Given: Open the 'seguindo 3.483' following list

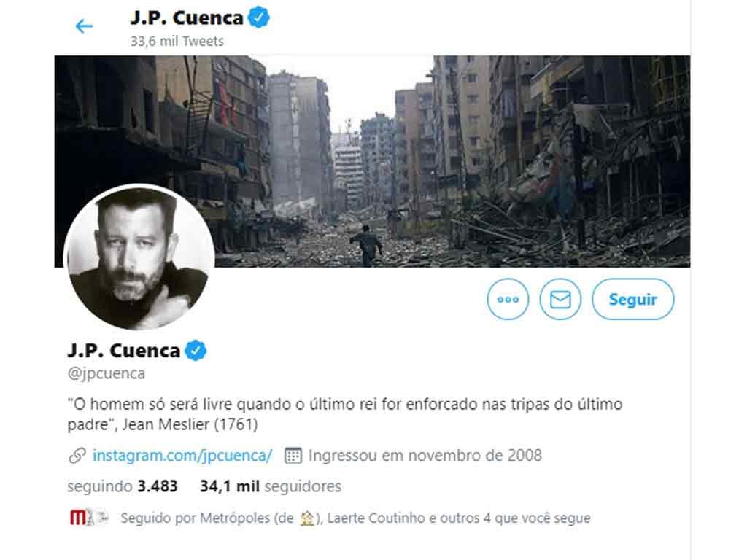Looking at the screenshot, I should pos(123,486).
